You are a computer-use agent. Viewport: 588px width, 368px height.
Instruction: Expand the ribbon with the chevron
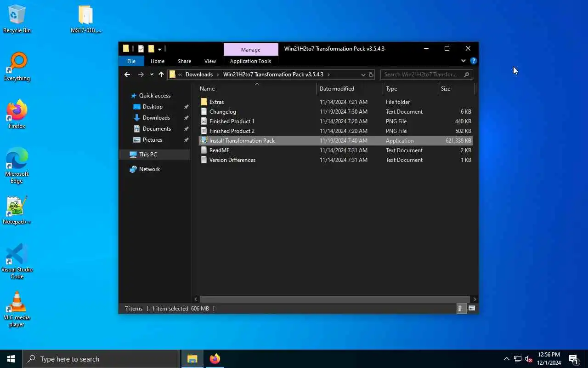click(463, 61)
